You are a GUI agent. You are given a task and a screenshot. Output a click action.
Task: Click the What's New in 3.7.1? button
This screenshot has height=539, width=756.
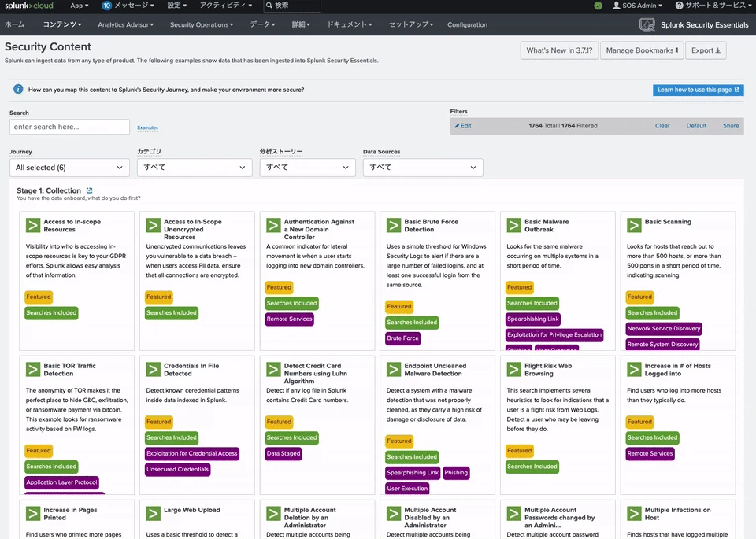coord(559,50)
